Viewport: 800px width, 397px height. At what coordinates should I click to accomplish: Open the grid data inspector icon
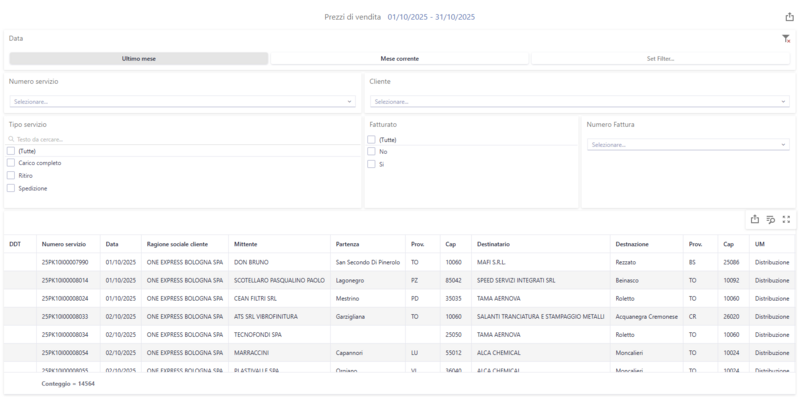770,219
